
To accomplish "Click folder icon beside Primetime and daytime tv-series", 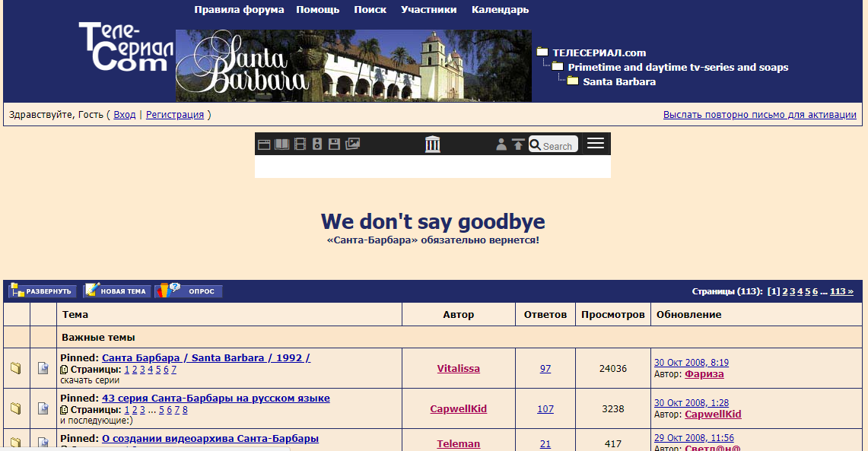I will [x=558, y=66].
